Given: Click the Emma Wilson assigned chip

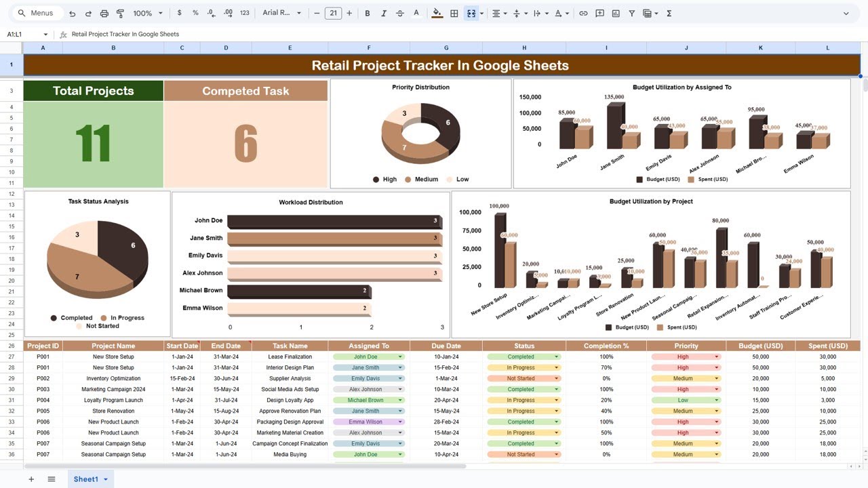Looking at the screenshot, I should (368, 422).
